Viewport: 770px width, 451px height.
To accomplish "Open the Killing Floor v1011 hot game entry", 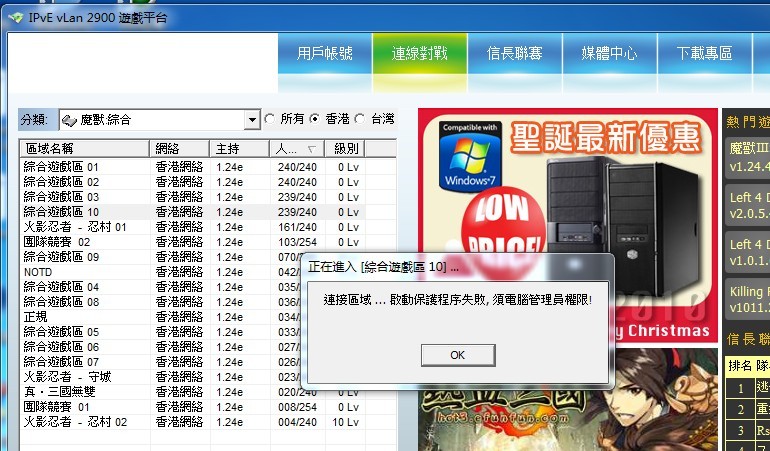I will tap(748, 299).
